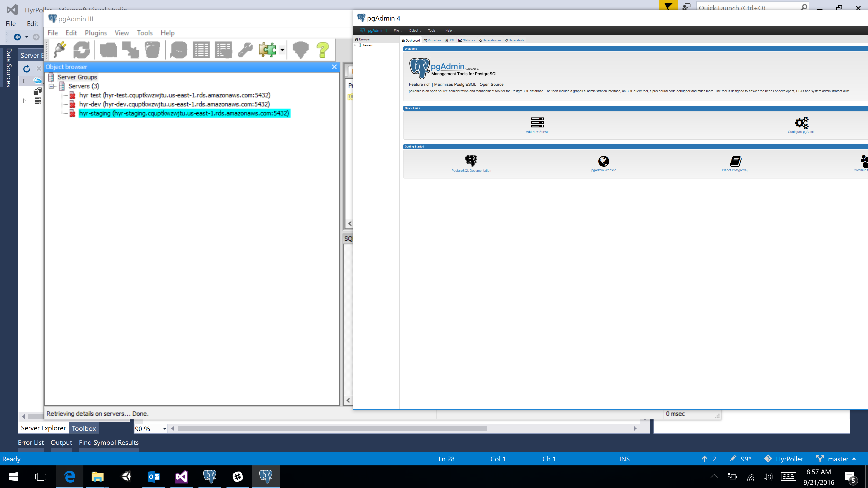
Task: Click the wrench maintenance icon in toolbar
Action: 245,50
